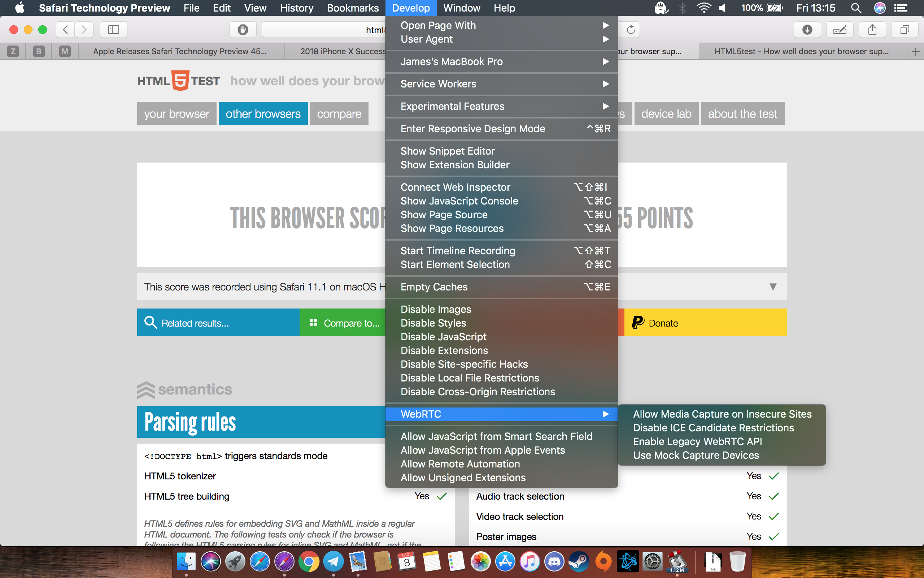Expand the score details dropdown triangle

(x=773, y=287)
